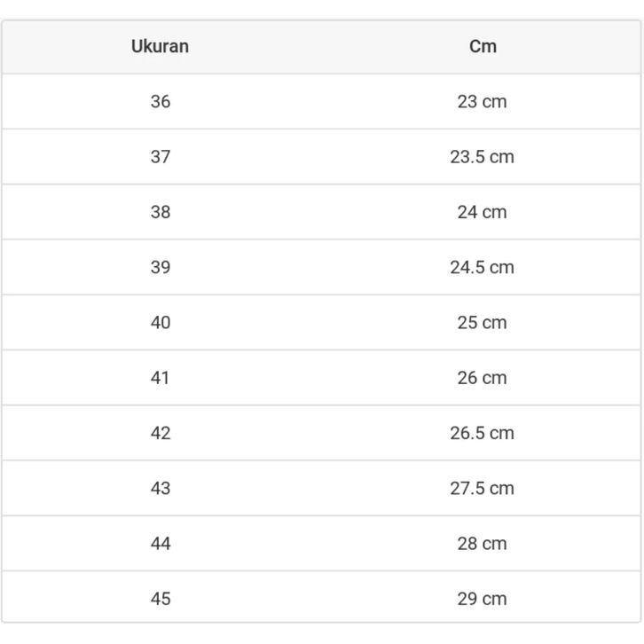Select size 38 cell
This screenshot has height=644, width=644.
(x=160, y=212)
